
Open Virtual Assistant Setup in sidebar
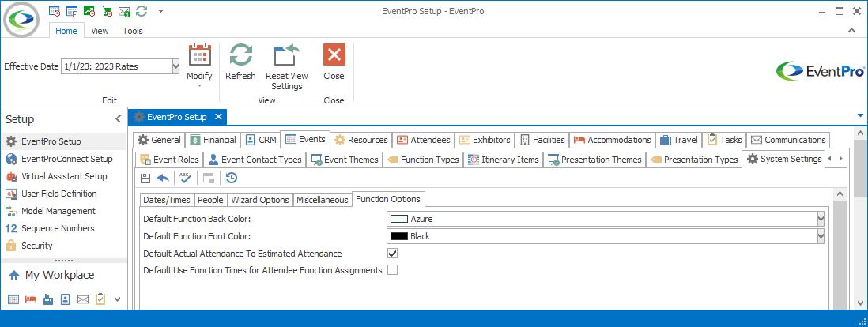click(x=64, y=176)
